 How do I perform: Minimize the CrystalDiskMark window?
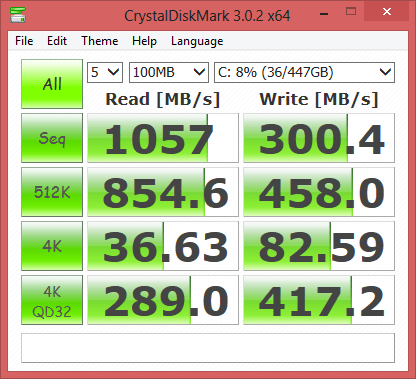tap(324, 13)
